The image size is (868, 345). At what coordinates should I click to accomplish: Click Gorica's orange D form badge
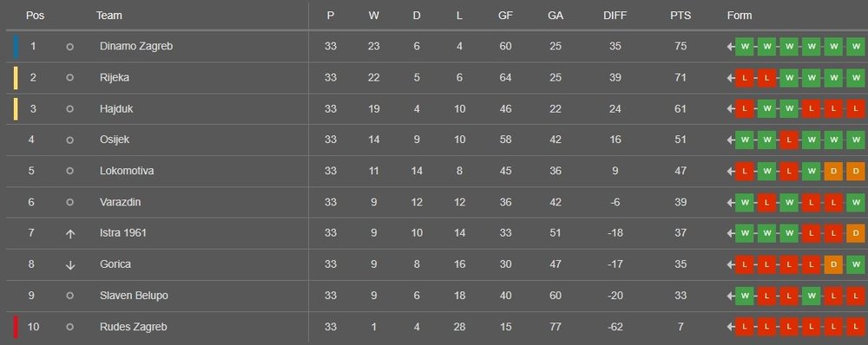click(833, 265)
